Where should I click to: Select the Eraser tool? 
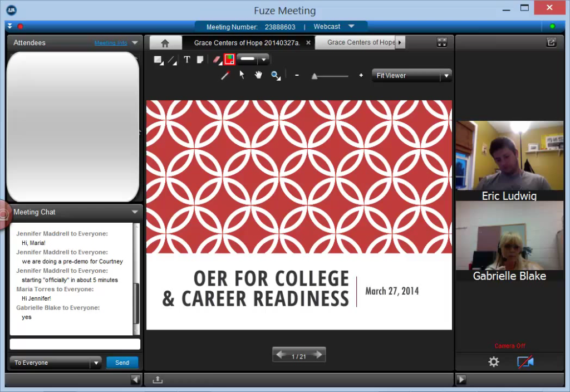217,60
